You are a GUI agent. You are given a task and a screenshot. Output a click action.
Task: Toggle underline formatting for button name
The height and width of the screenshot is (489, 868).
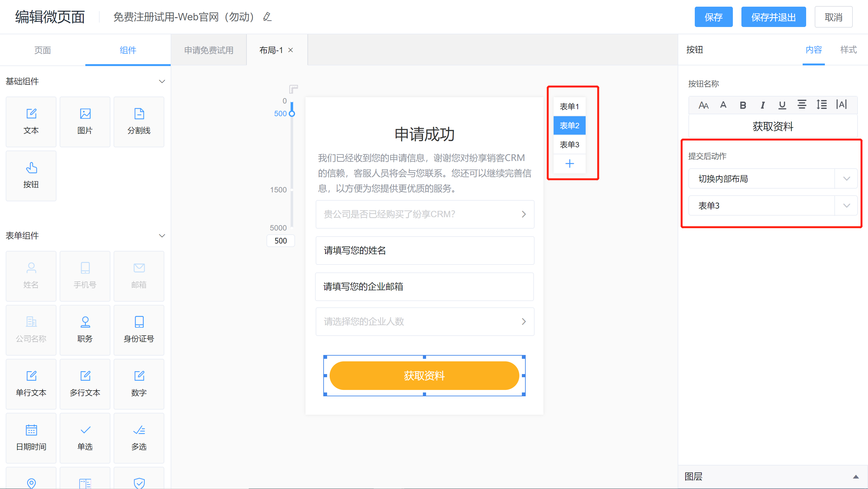coord(782,105)
